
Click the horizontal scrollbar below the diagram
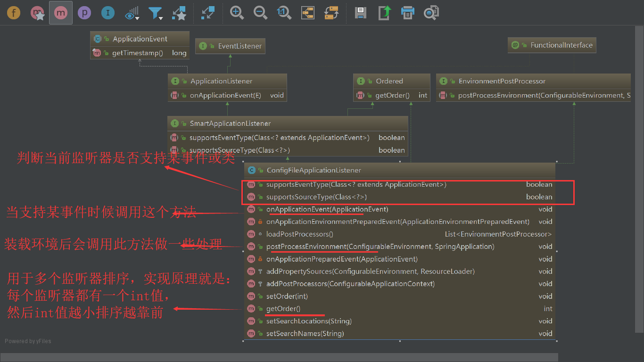(x=279, y=357)
